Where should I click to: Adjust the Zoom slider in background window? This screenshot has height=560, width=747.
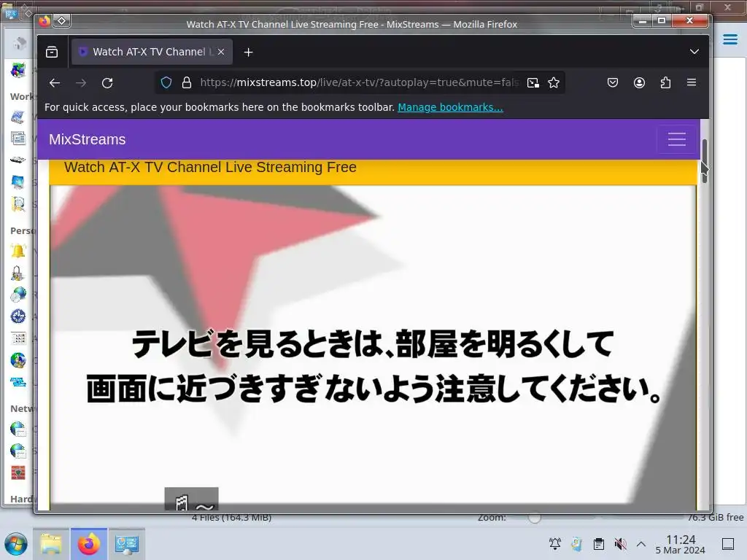pyautogui.click(x=535, y=517)
